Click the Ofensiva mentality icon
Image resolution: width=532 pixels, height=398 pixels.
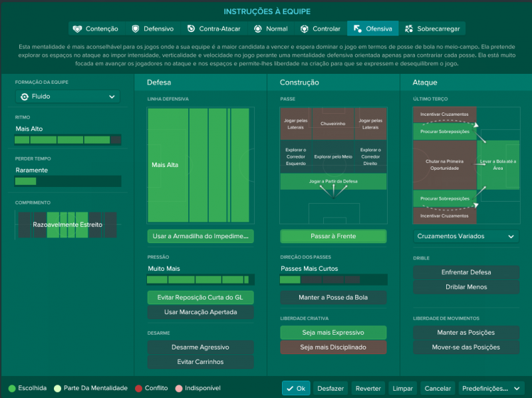point(357,29)
